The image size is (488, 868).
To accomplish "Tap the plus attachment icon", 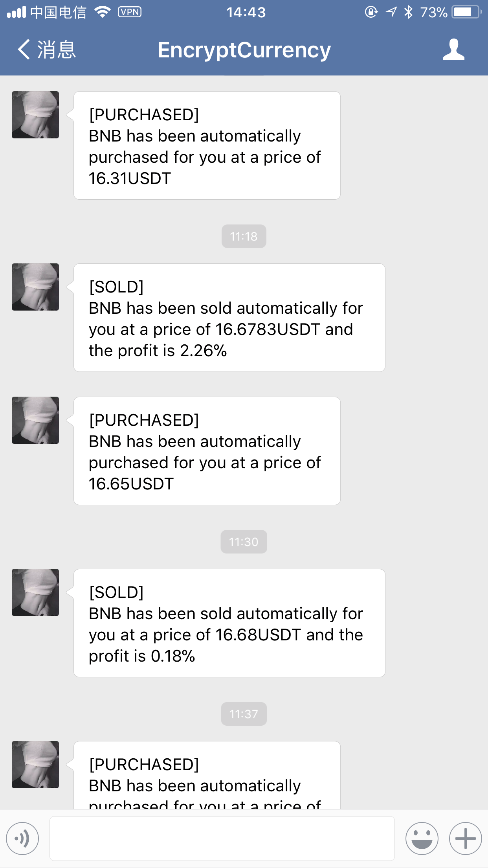I will pyautogui.click(x=465, y=838).
